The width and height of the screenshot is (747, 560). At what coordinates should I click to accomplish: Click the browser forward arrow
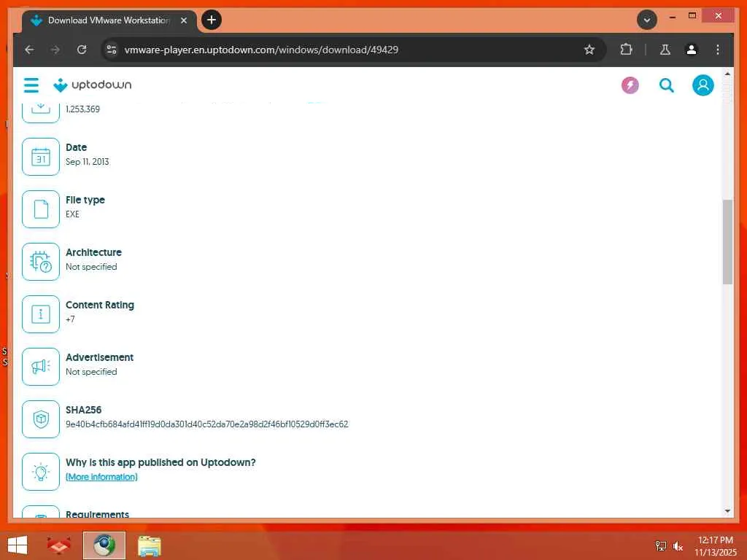(55, 50)
